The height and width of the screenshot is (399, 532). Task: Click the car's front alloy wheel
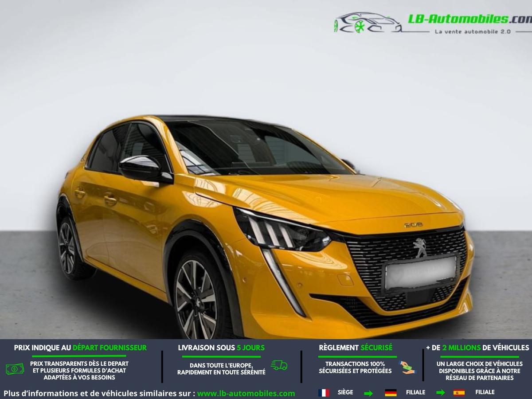[x=196, y=300]
